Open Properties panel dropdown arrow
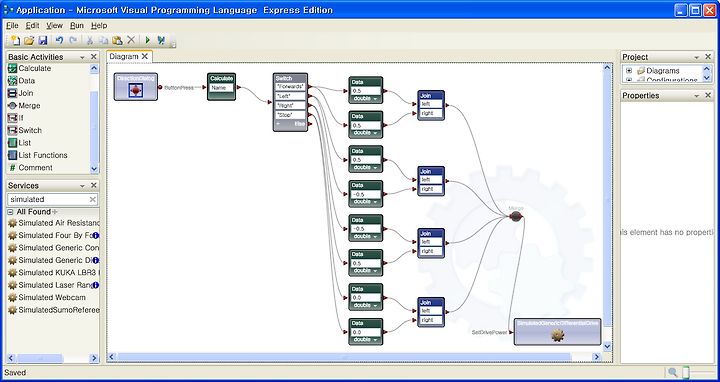This screenshot has height=382, width=720. 697,96
